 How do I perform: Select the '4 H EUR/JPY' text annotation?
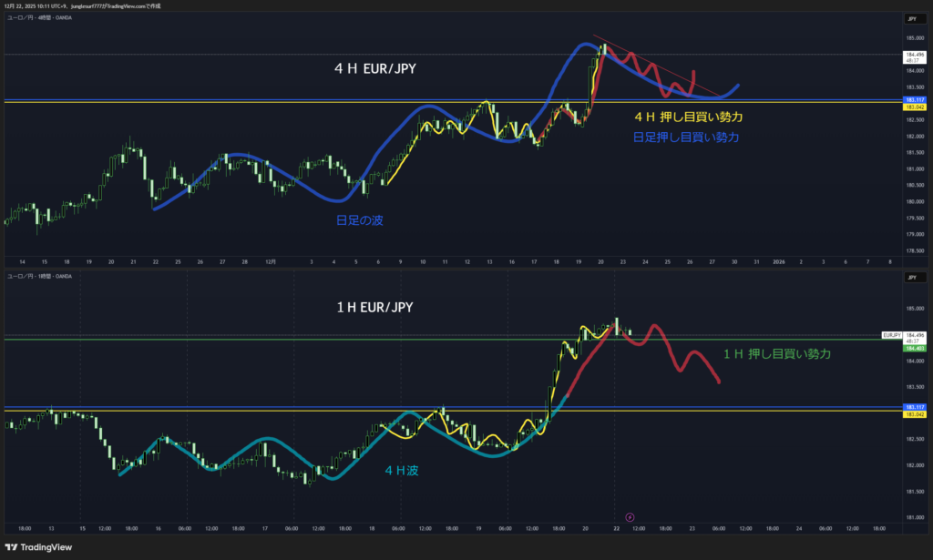[x=374, y=68]
